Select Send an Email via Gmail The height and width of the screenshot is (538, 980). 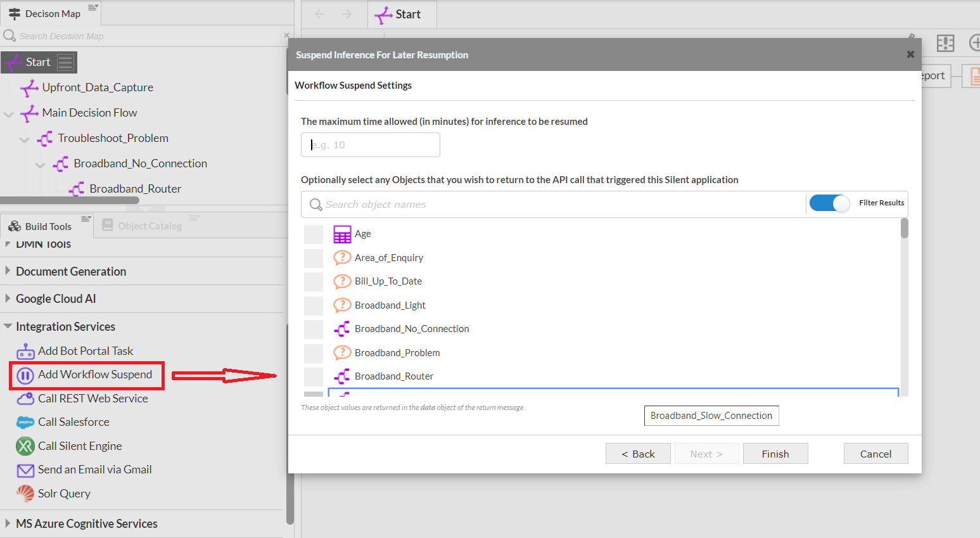click(95, 470)
